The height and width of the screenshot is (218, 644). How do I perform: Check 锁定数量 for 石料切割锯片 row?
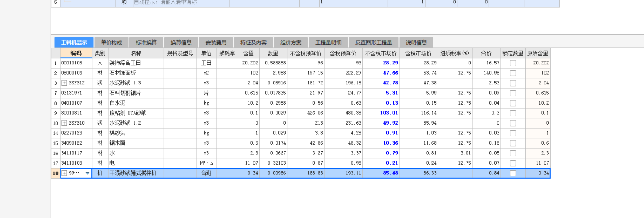coord(513,93)
